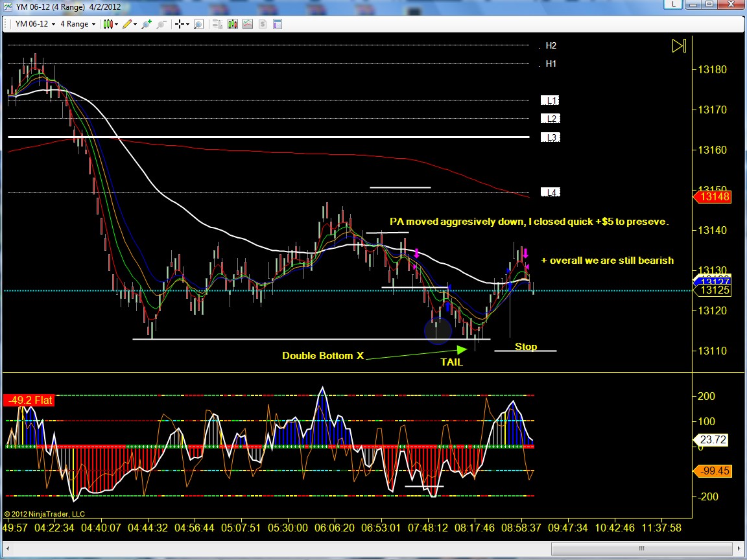Expand the chart style dropdown arrow

coord(116,24)
